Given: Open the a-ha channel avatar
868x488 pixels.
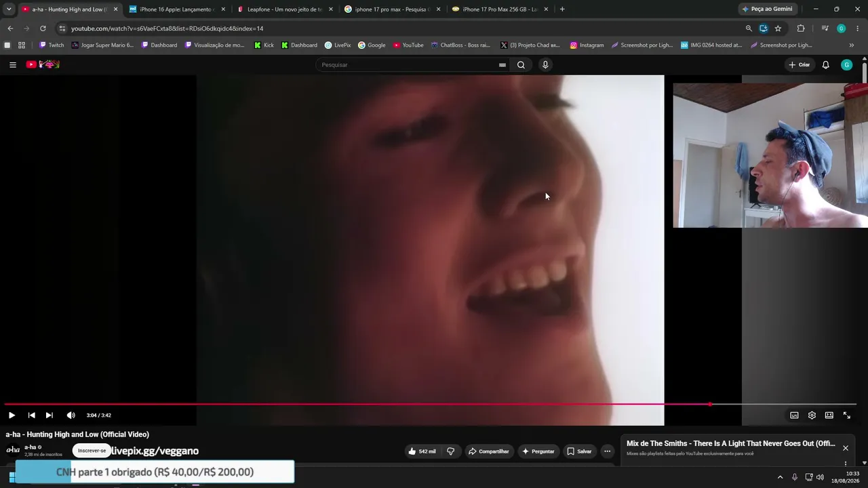Looking at the screenshot, I should tap(13, 449).
